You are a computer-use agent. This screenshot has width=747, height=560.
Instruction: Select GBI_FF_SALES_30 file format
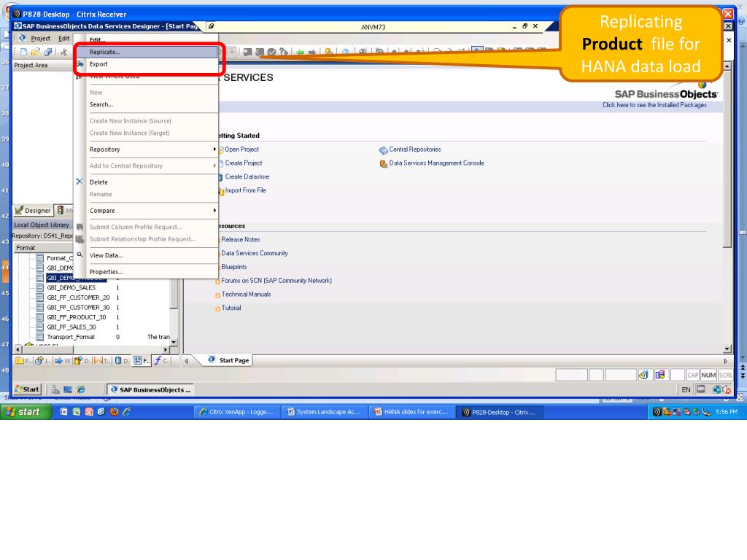click(71, 327)
